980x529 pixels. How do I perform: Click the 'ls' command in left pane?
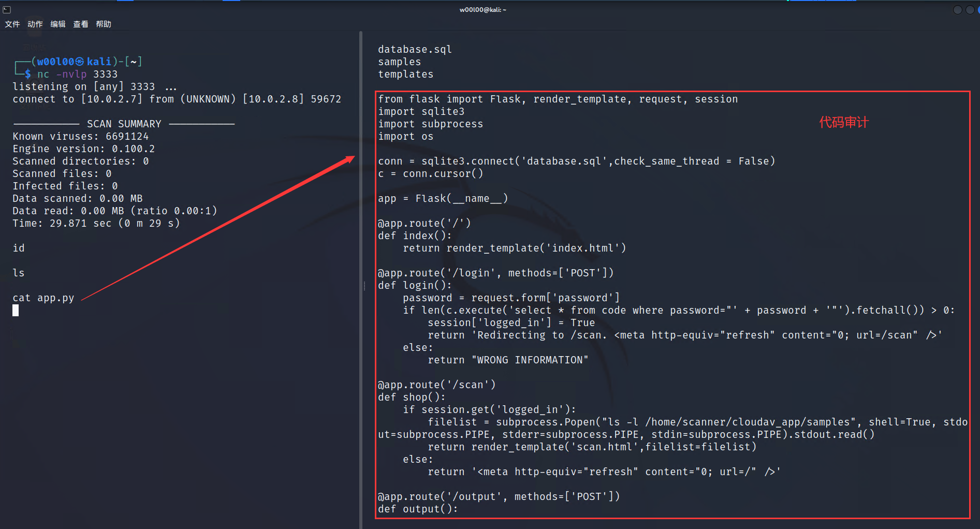click(19, 273)
